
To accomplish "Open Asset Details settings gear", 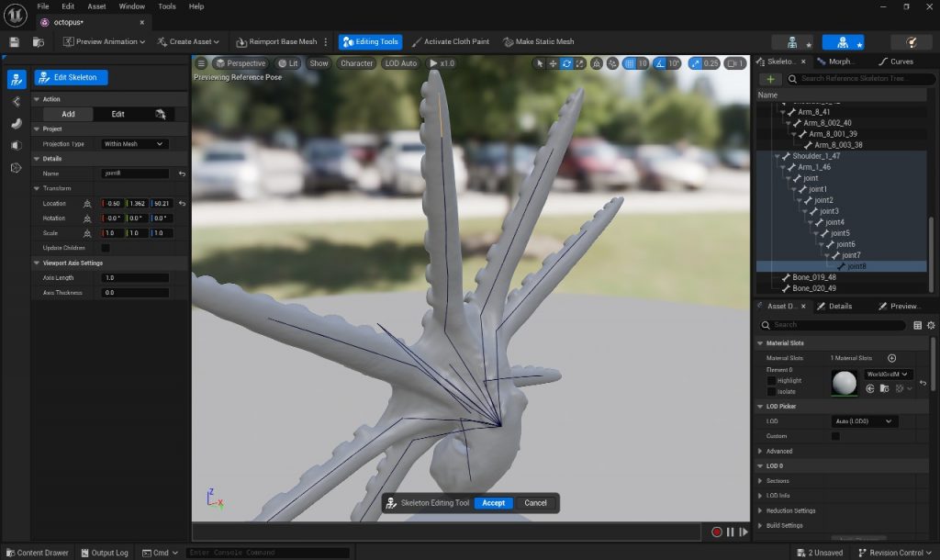I will [x=931, y=325].
